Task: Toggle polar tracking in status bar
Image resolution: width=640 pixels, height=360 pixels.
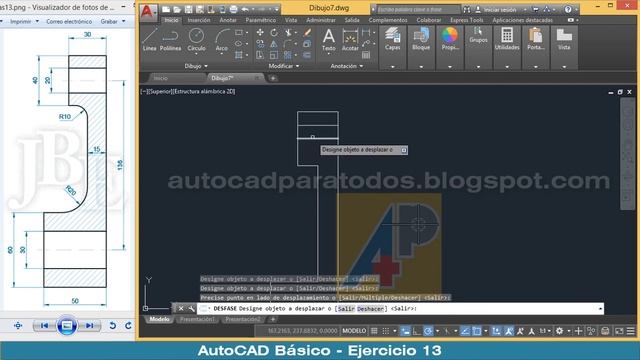Action: click(428, 331)
